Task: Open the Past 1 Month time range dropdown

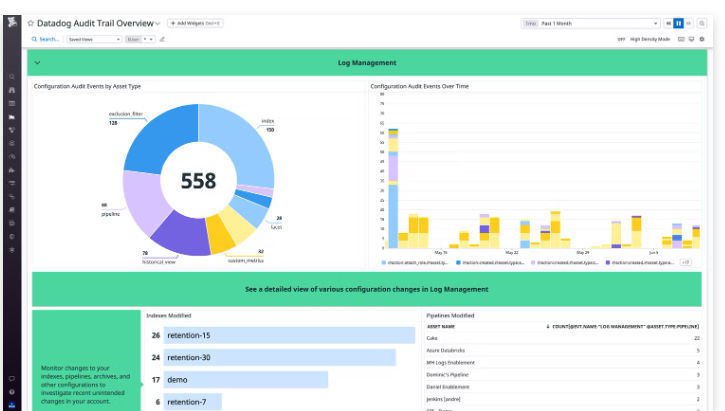Action: tap(590, 23)
